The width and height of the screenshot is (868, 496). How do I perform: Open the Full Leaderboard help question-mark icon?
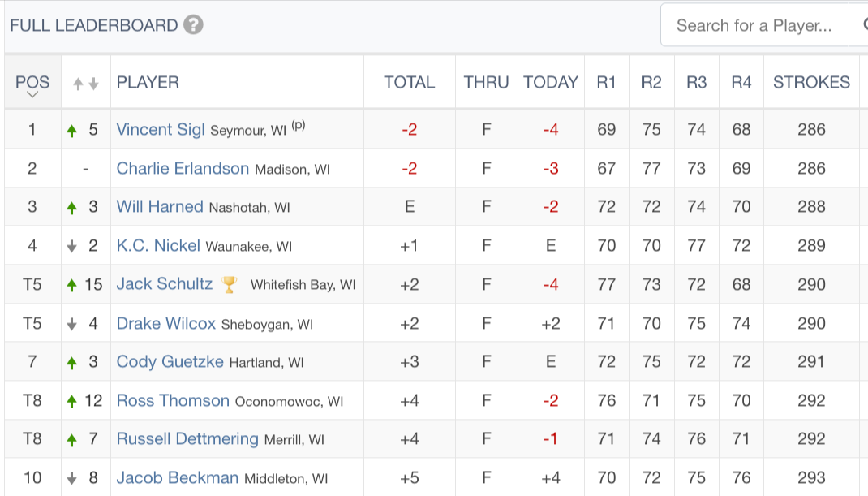click(x=193, y=25)
